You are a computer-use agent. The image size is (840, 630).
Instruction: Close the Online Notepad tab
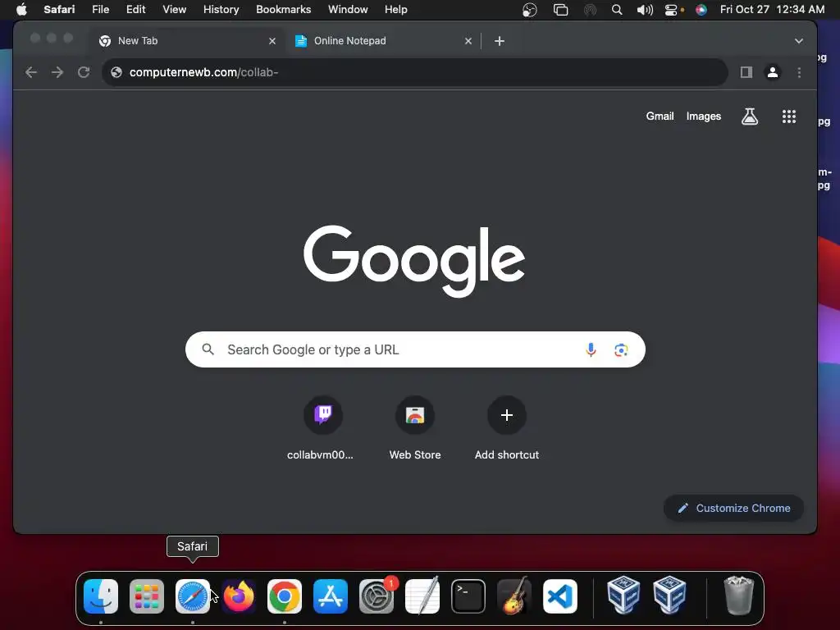[x=468, y=41]
